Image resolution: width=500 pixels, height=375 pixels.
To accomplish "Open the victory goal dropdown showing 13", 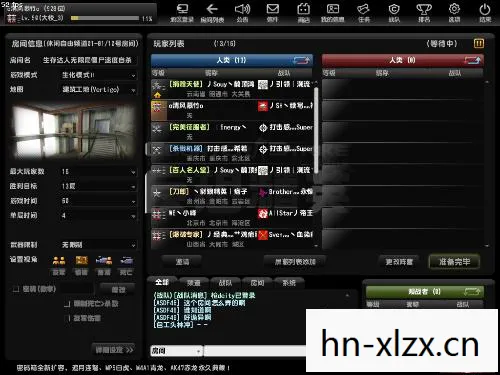I will click(98, 186).
